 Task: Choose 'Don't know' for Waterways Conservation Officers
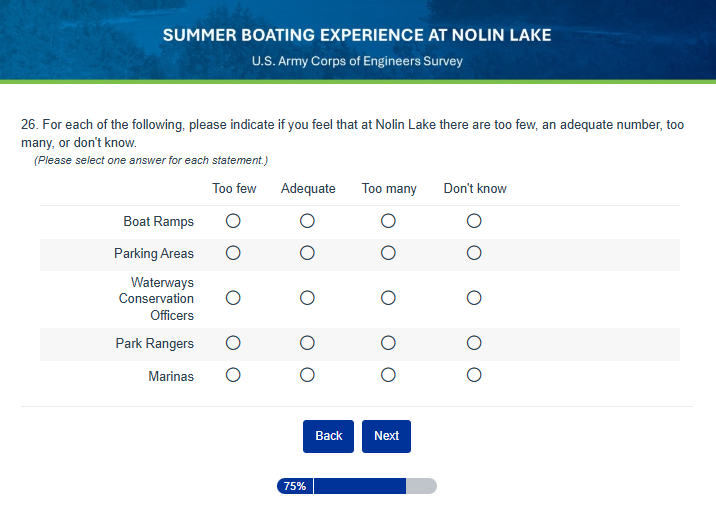pyautogui.click(x=474, y=298)
